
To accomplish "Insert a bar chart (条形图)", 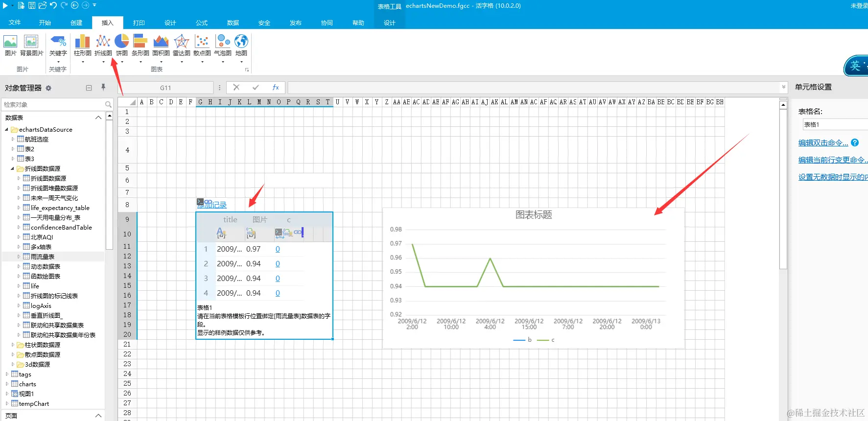I will click(140, 46).
